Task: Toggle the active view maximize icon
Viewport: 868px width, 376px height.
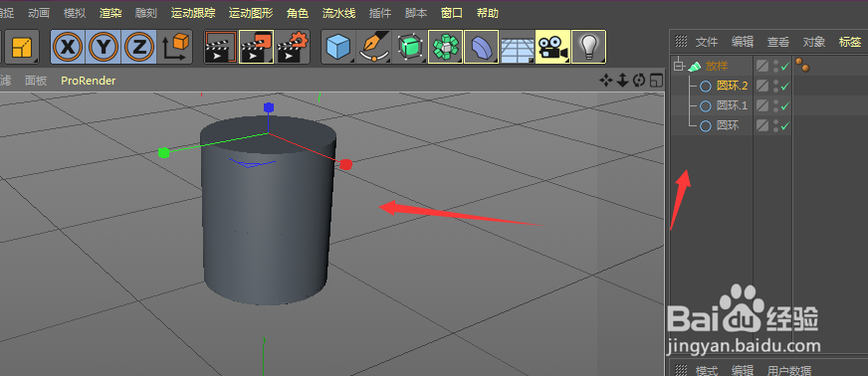Action: coord(656,81)
